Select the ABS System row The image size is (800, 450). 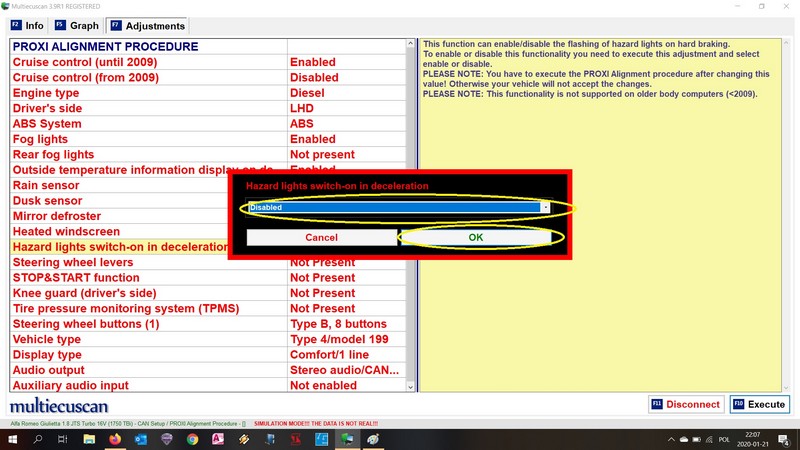208,123
